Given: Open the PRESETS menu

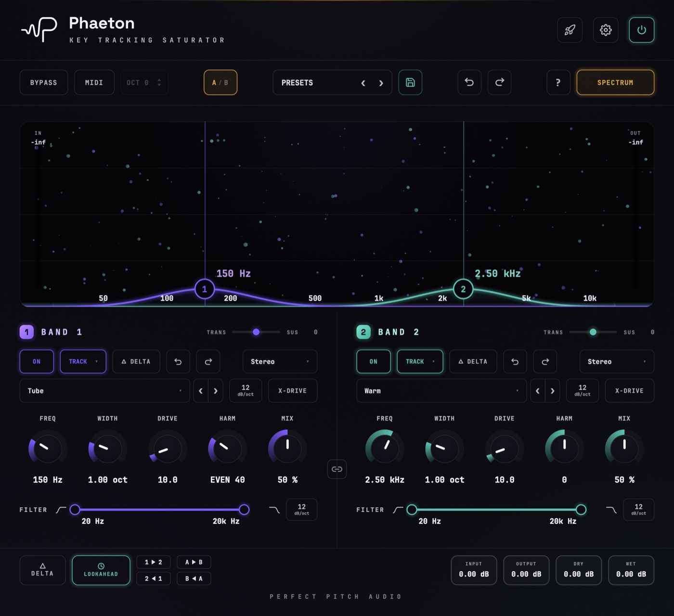Looking at the screenshot, I should (x=332, y=82).
